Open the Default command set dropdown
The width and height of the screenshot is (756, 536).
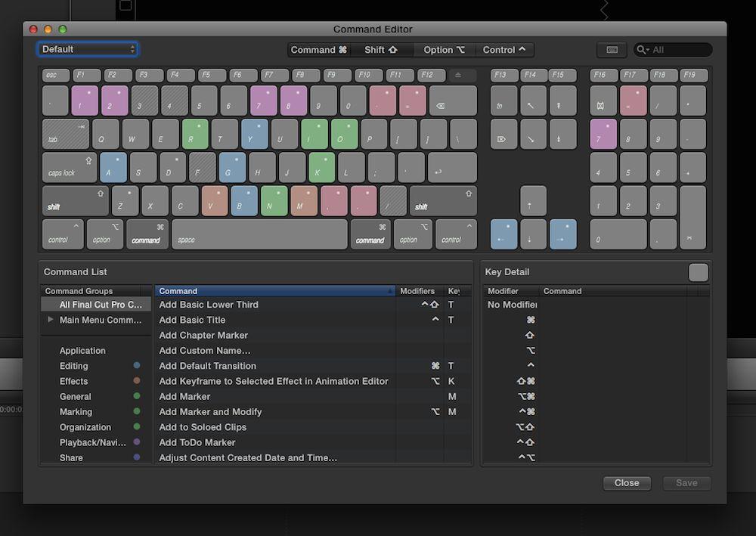point(88,50)
